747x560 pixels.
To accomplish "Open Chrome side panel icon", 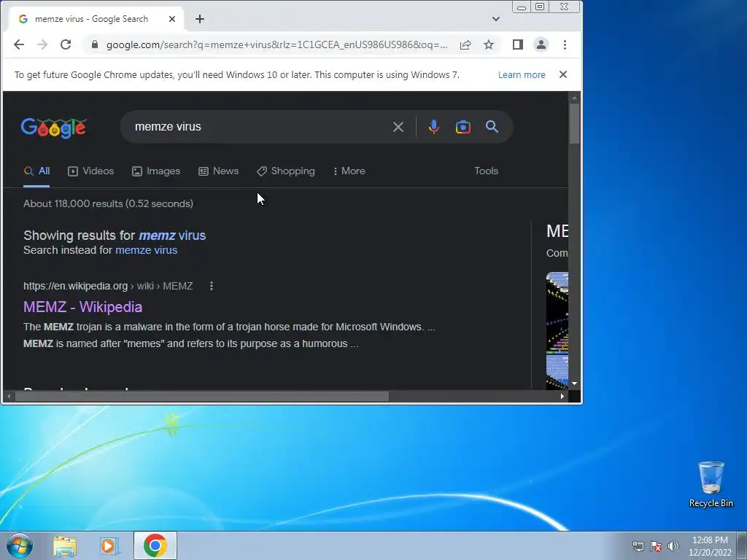I will [518, 44].
